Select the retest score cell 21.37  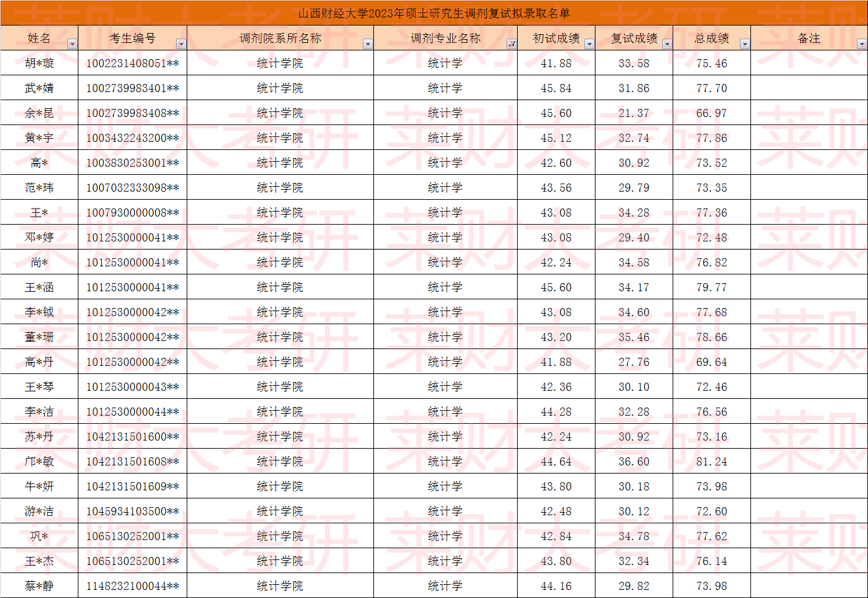click(634, 113)
